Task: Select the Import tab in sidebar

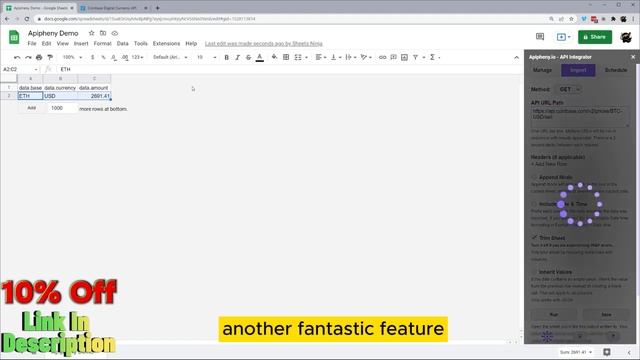Action: coord(578,70)
